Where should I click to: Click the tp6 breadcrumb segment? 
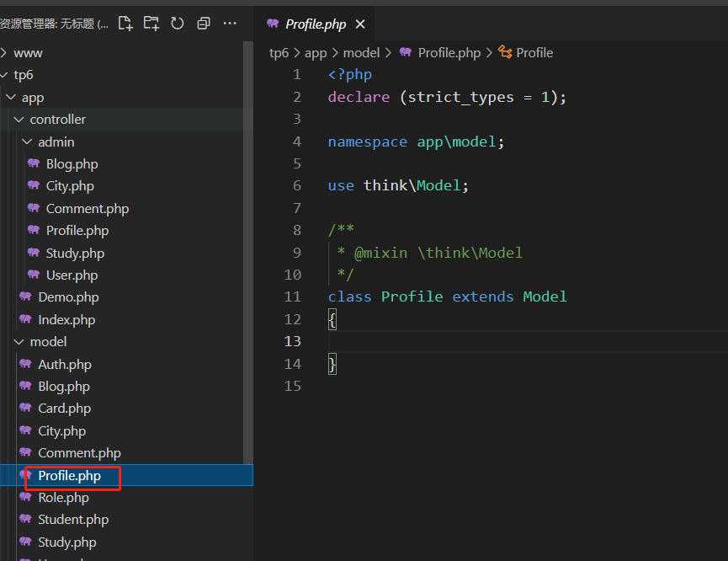(279, 53)
